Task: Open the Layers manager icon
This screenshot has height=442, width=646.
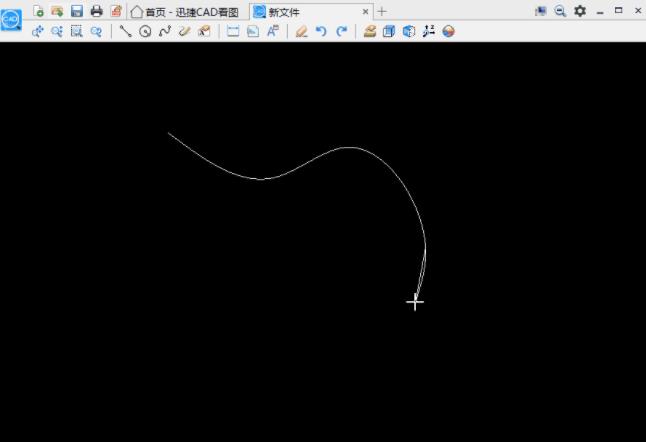Action: pos(370,31)
